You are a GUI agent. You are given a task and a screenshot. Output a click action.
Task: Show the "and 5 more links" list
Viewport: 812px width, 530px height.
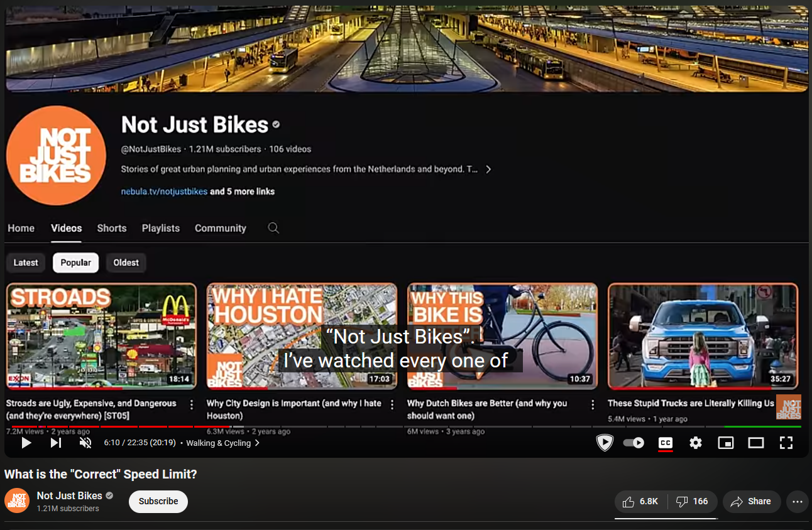point(243,192)
